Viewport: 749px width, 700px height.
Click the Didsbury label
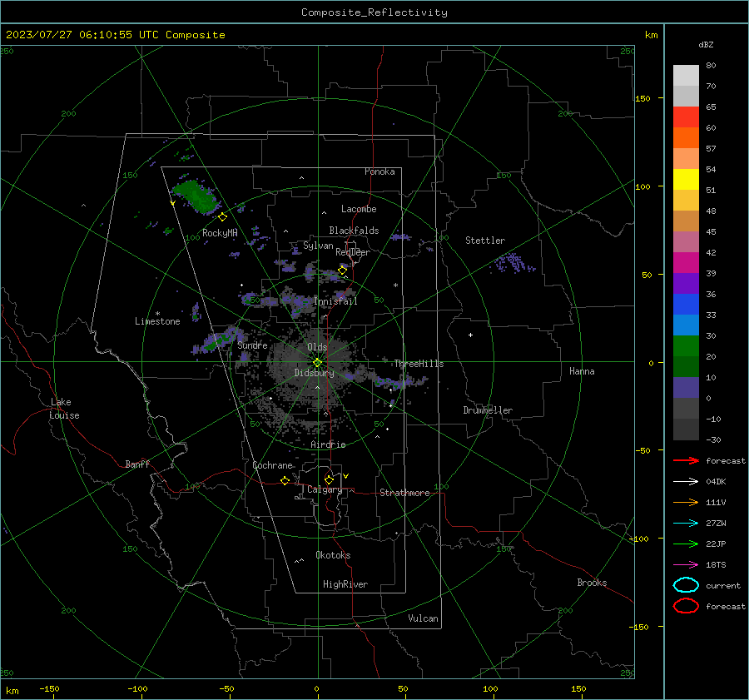(314, 373)
